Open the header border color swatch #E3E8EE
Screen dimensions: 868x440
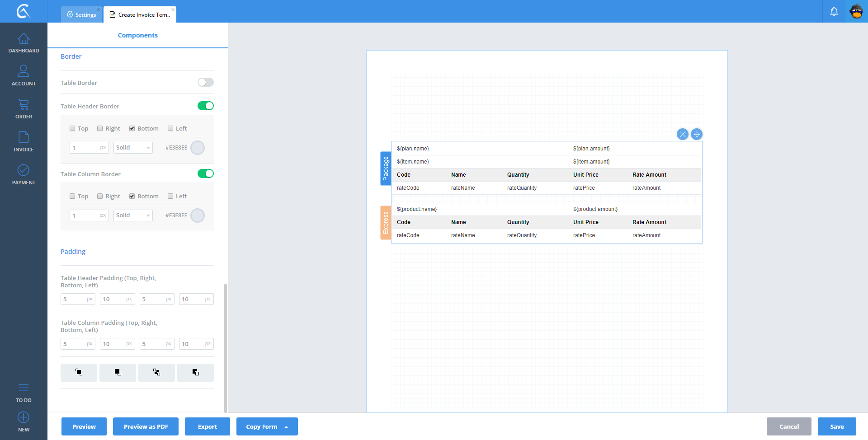pos(198,148)
